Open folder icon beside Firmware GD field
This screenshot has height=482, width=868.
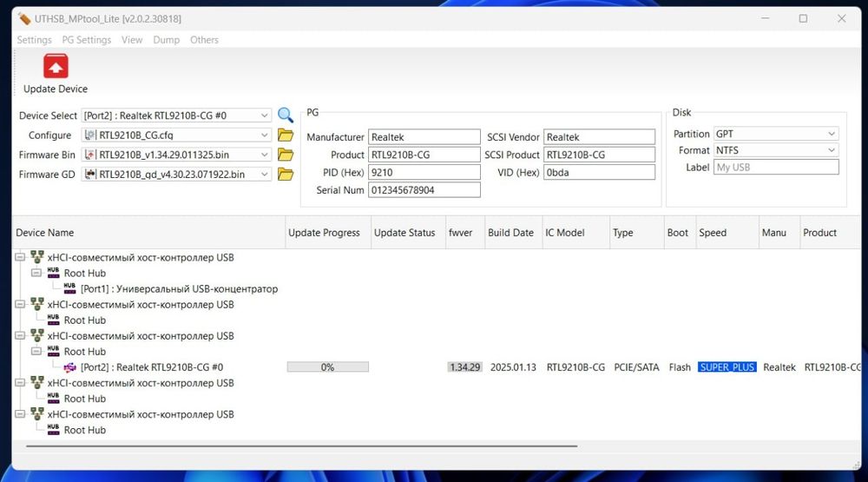[286, 175]
